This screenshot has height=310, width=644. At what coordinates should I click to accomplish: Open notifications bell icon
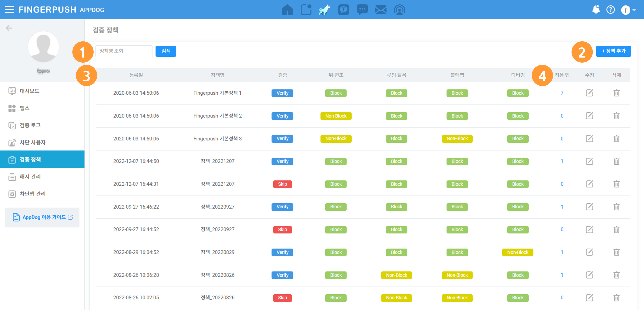point(596,10)
